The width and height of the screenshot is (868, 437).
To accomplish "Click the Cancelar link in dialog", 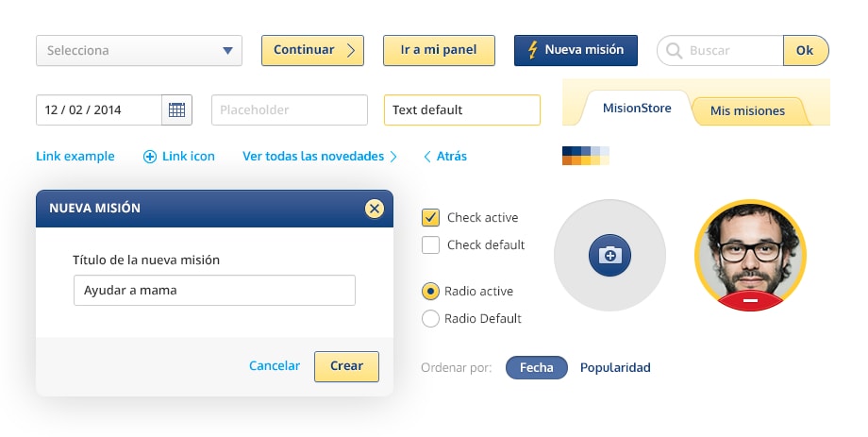I will tap(275, 366).
